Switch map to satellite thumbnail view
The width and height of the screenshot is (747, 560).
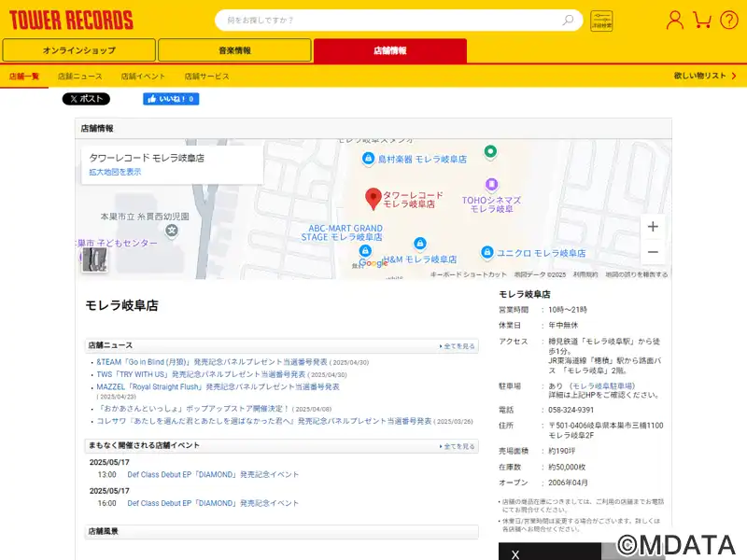point(94,259)
